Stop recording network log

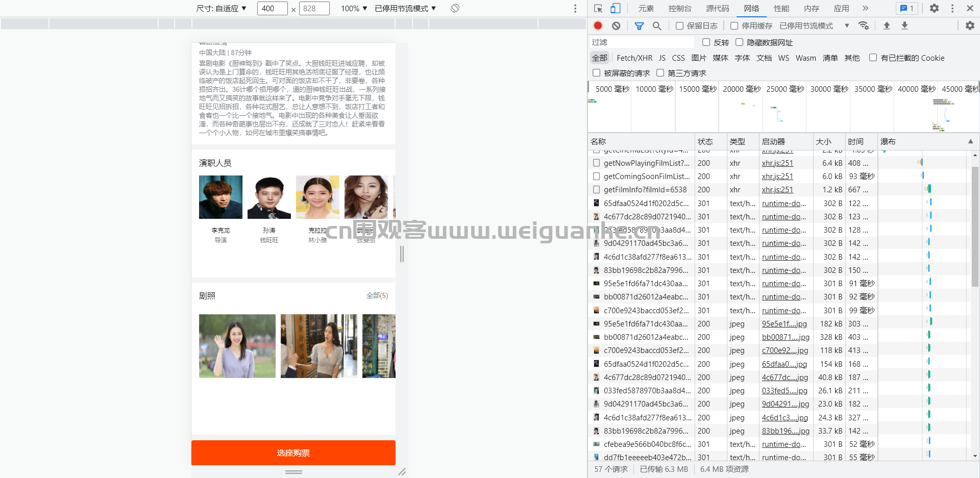click(x=598, y=26)
